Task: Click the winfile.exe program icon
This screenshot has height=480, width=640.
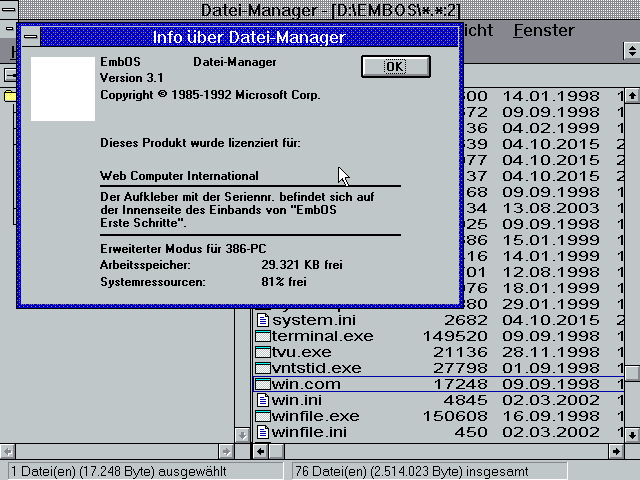Action: coord(264,416)
